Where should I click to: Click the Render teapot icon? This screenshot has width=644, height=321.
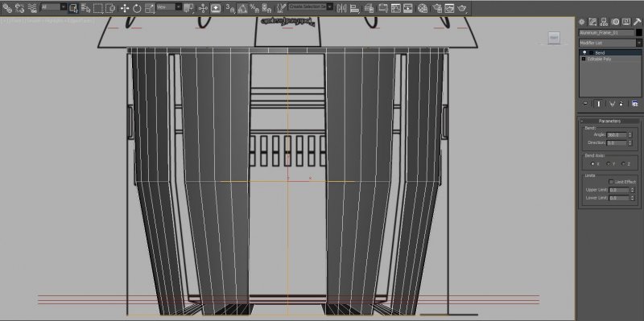(462, 8)
